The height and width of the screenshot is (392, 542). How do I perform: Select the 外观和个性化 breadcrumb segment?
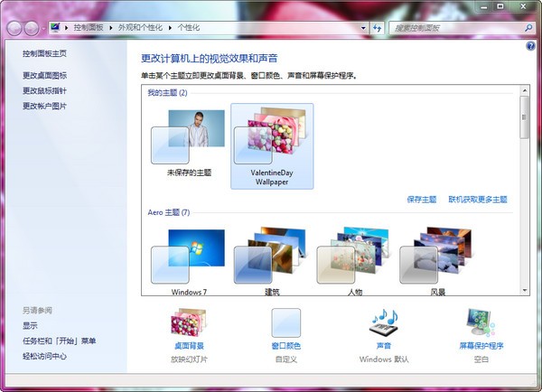[x=140, y=28]
